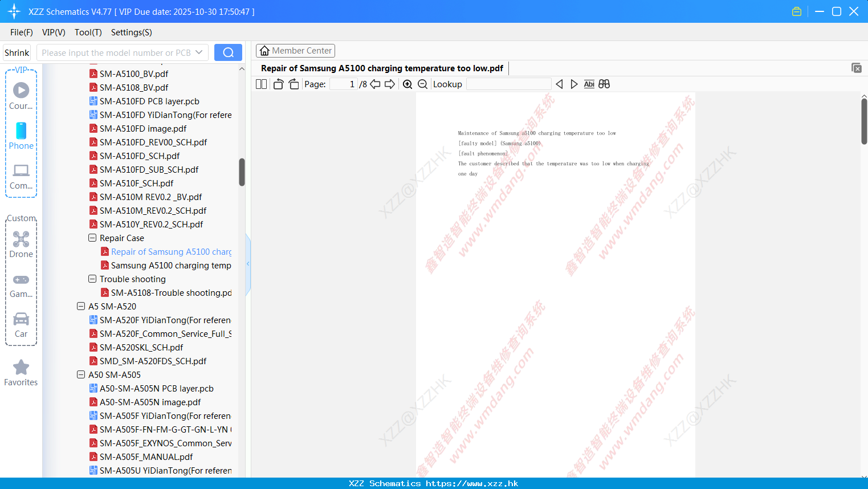
Task: Open the File(F) menu
Action: (22, 32)
